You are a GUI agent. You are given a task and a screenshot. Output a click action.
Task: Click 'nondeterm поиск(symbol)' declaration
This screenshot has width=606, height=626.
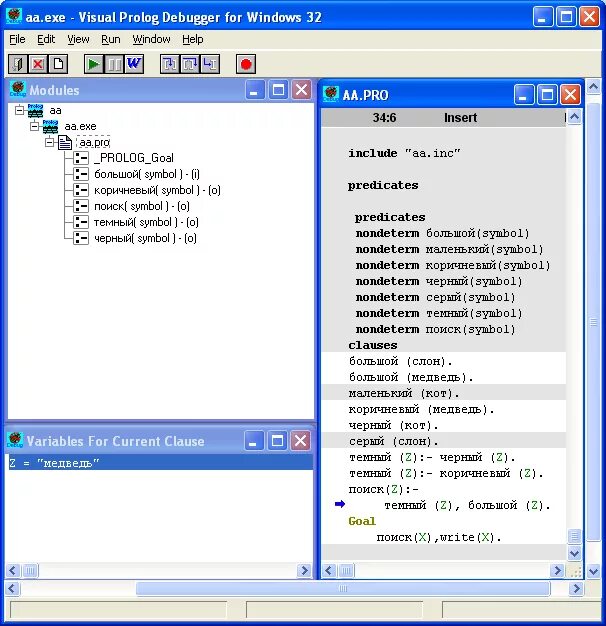coord(436,329)
